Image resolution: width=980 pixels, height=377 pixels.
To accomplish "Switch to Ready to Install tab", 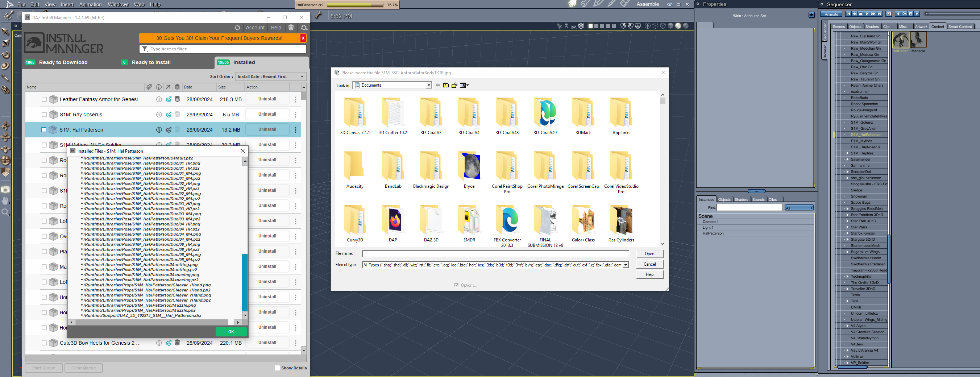I will (x=146, y=62).
